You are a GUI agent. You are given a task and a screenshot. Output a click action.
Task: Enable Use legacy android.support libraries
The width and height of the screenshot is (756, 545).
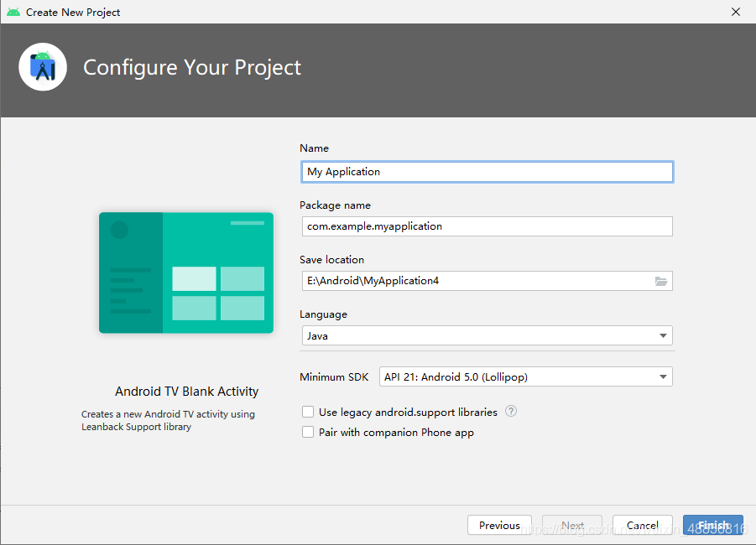pyautogui.click(x=308, y=412)
